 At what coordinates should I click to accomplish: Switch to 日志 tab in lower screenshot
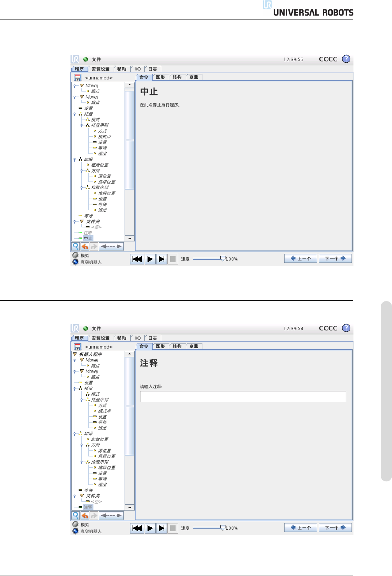tap(153, 338)
